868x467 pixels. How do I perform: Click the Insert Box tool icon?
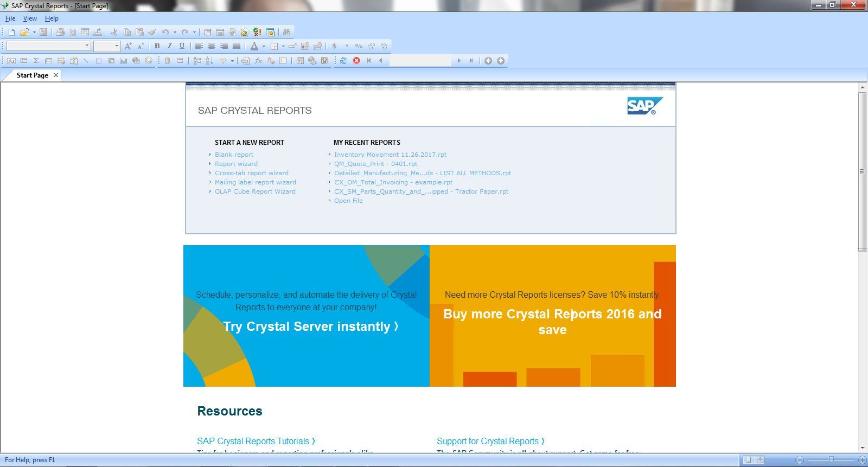coord(99,61)
